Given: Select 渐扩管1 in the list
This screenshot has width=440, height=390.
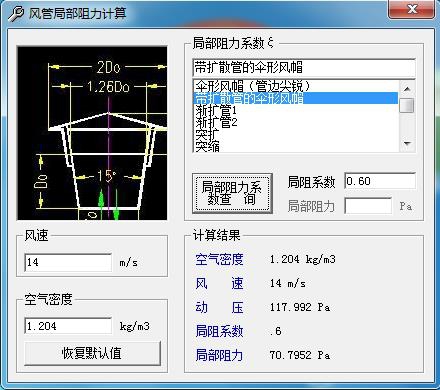Looking at the screenshot, I should [295, 110].
